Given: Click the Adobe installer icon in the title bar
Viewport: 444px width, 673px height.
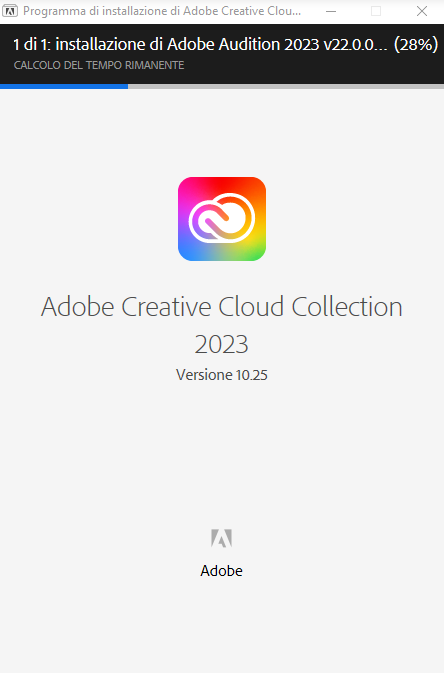Looking at the screenshot, I should pyautogui.click(x=10, y=11).
